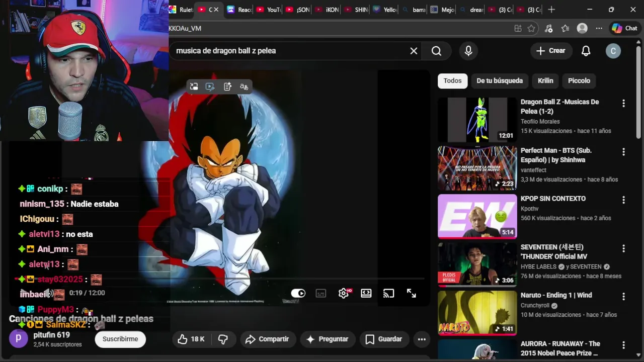
Task: Open video settings gear
Action: [x=344, y=293]
